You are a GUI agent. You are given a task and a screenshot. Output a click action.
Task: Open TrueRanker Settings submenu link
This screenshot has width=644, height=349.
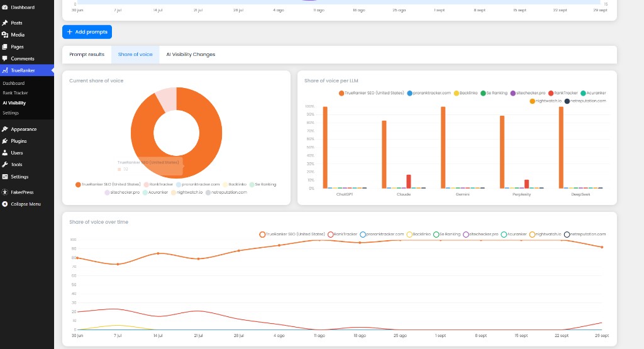coord(11,113)
